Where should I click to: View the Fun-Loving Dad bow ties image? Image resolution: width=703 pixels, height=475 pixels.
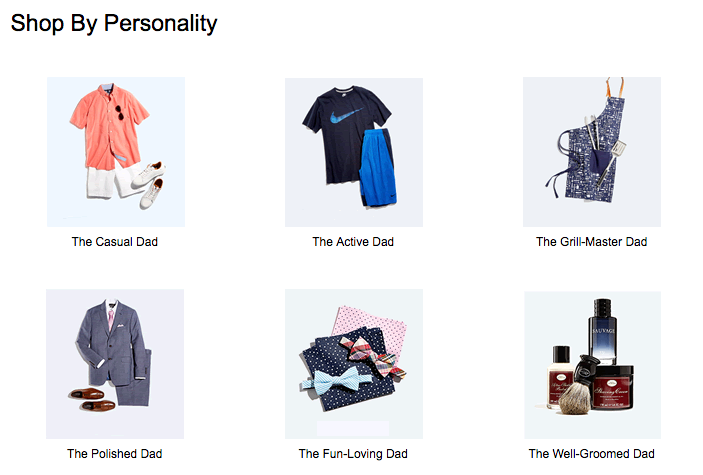click(354, 364)
